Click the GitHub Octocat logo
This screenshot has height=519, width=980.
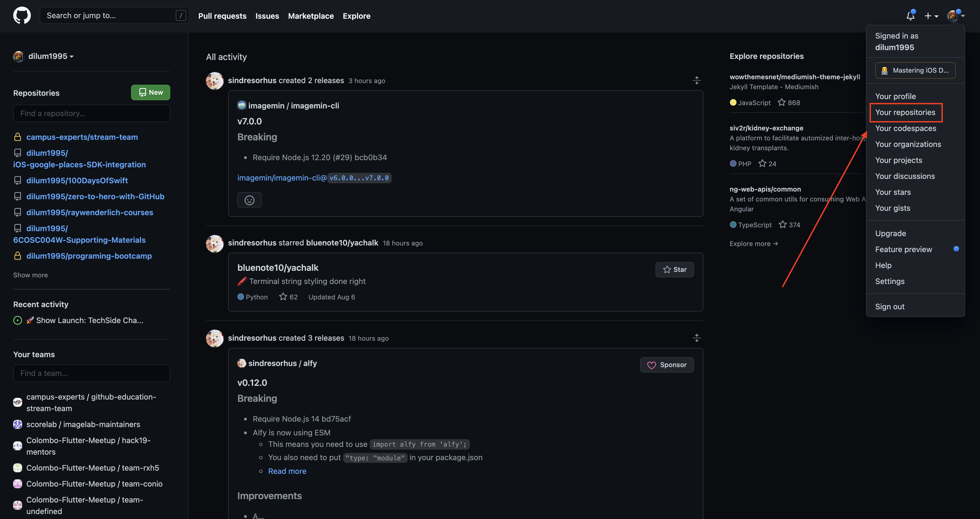coord(22,16)
